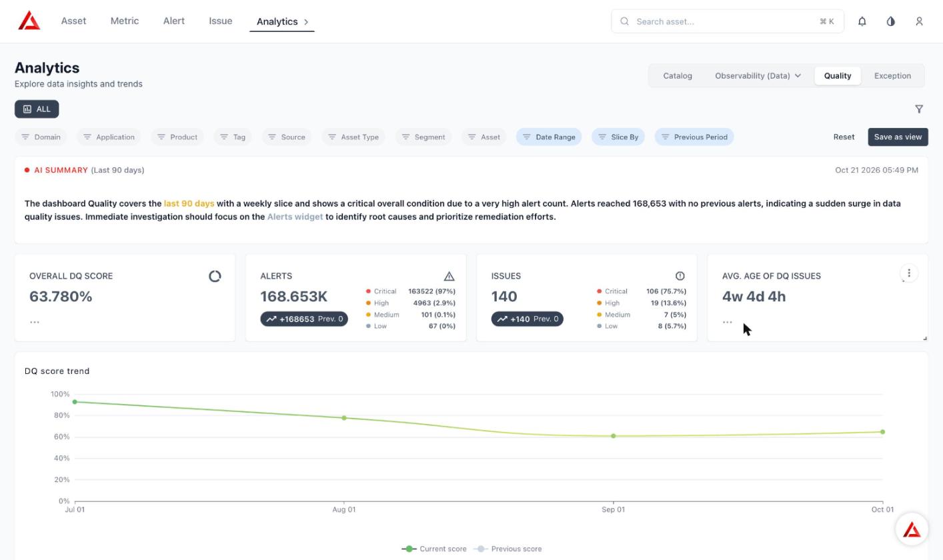Switch to the Catalog tab

point(678,75)
